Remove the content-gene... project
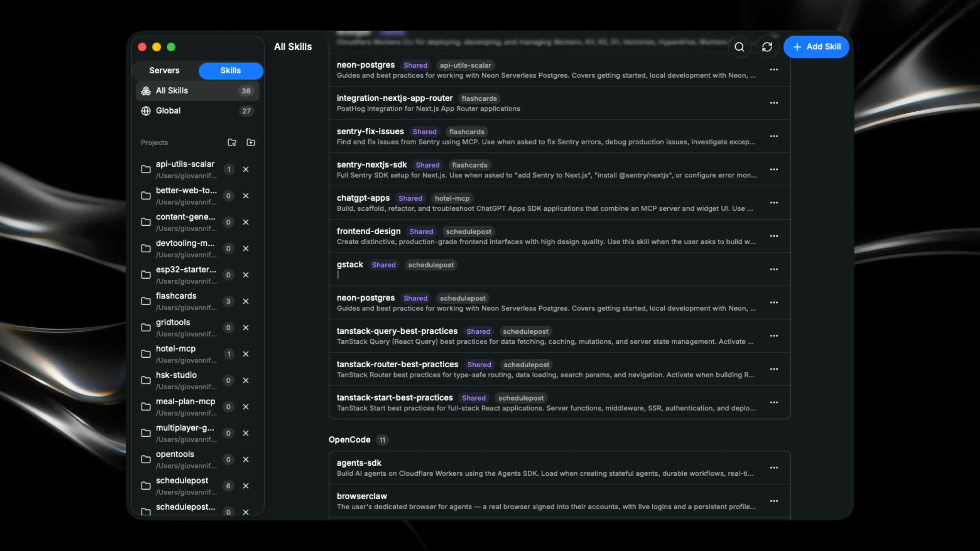980x551 pixels. pyautogui.click(x=246, y=222)
